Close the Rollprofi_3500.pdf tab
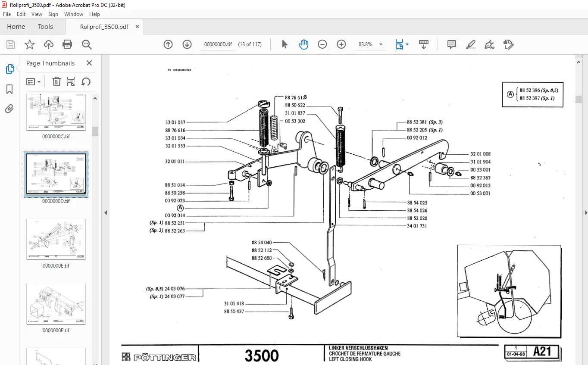588x365 pixels. pyautogui.click(x=138, y=26)
